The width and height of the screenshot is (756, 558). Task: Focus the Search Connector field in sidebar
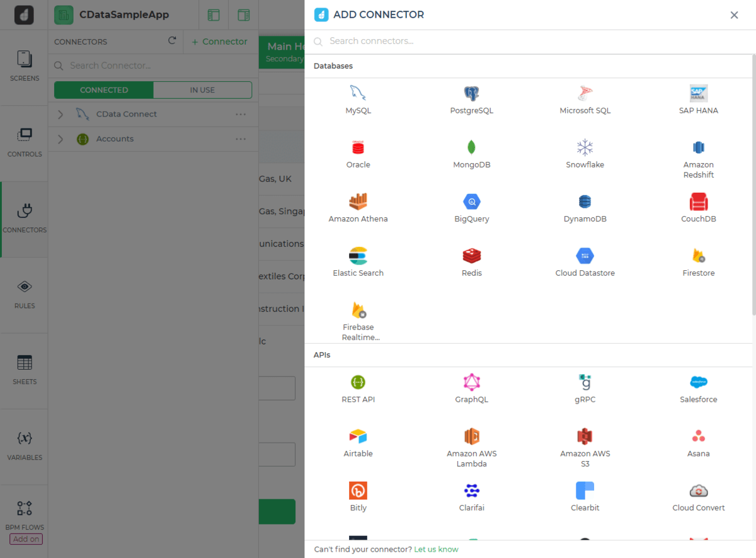[x=153, y=65]
